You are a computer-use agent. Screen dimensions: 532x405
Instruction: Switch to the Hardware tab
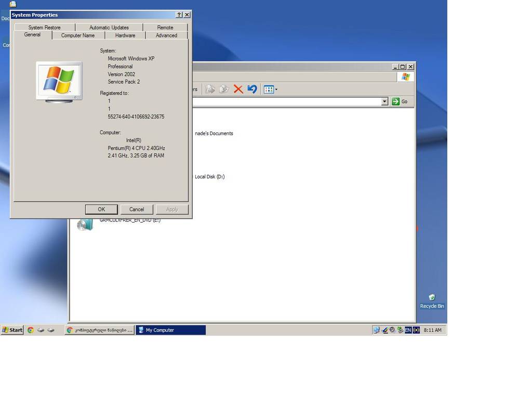(x=125, y=35)
